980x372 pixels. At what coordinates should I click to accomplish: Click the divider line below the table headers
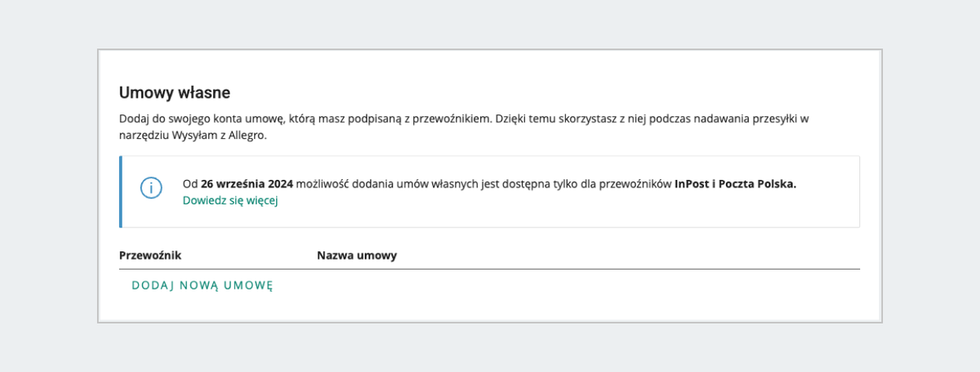click(x=490, y=269)
